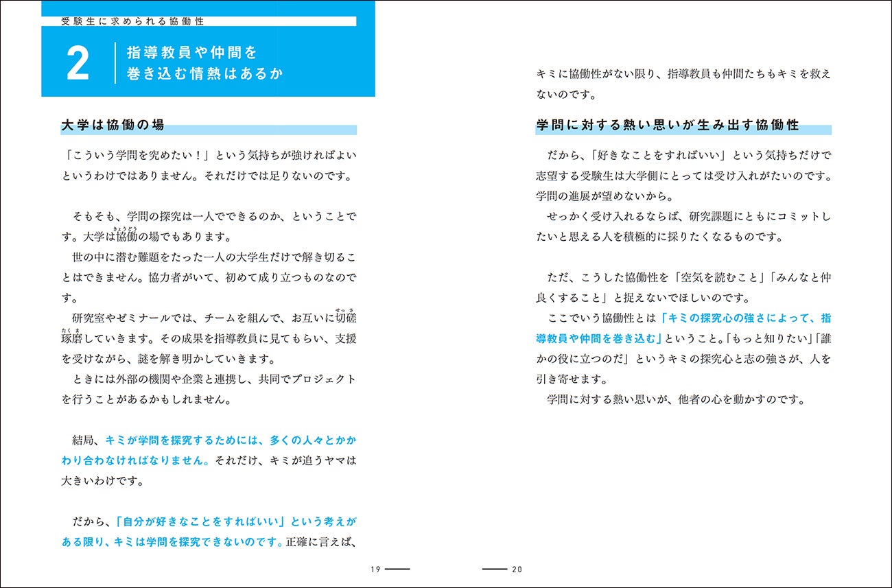
Task: Click the line starting "研究室やゼミナールでは"
Action: pyautogui.click(x=215, y=318)
